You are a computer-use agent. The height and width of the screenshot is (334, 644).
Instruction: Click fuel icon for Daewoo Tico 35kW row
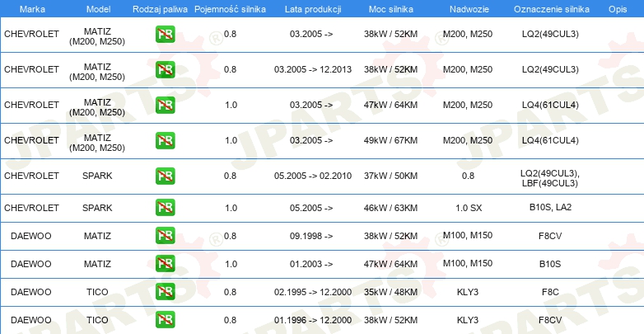click(166, 292)
